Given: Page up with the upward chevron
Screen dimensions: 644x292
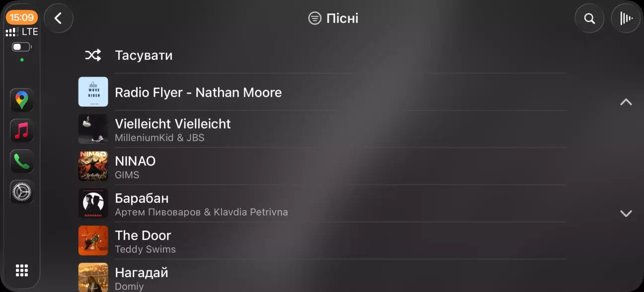Looking at the screenshot, I should point(626,102).
